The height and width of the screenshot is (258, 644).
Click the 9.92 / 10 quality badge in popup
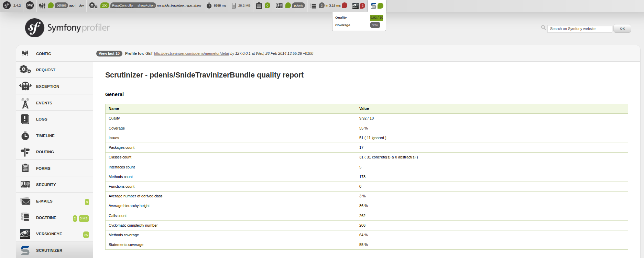click(x=376, y=18)
